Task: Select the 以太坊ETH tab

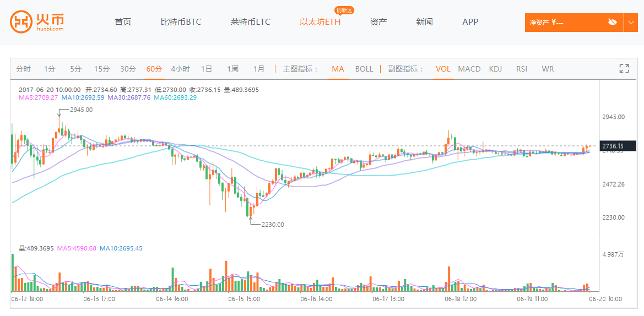Action: click(x=320, y=22)
